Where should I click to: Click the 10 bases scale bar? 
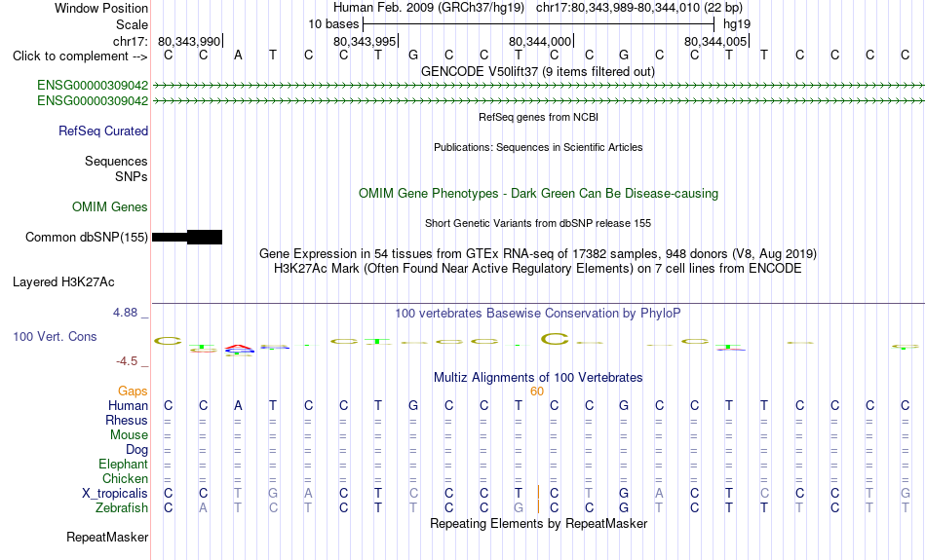tap(539, 24)
